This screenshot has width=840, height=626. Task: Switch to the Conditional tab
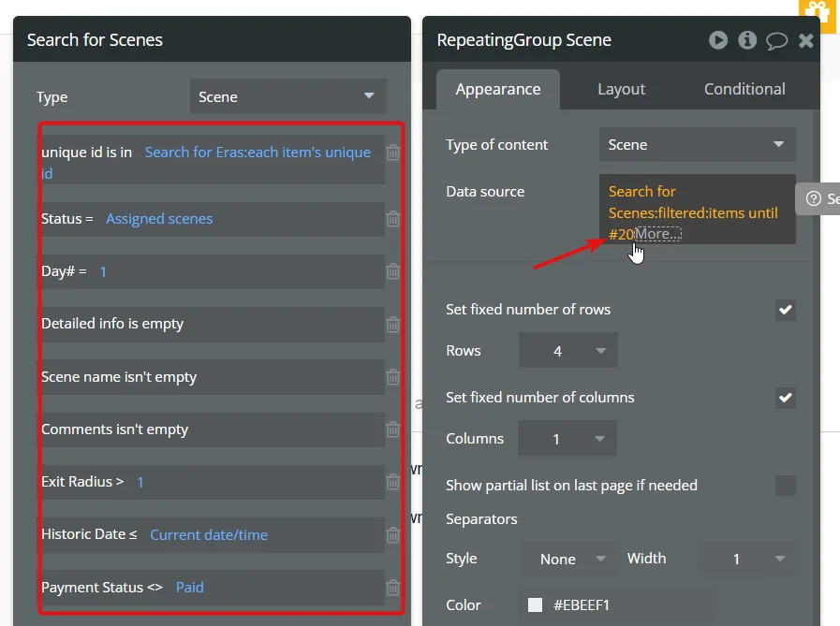(744, 89)
